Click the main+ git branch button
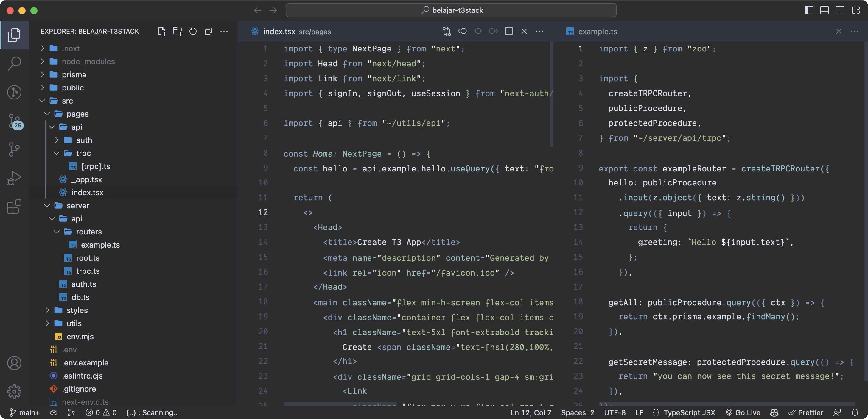Image resolution: width=868 pixels, height=419 pixels. point(25,412)
